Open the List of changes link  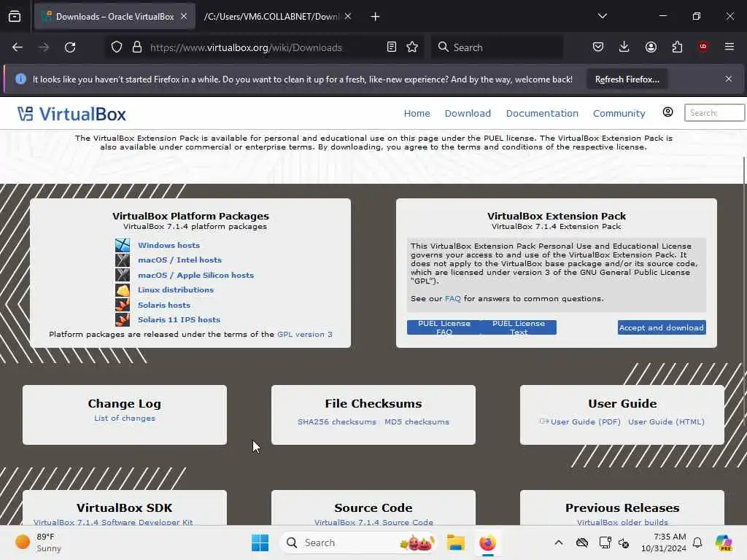coord(124,418)
